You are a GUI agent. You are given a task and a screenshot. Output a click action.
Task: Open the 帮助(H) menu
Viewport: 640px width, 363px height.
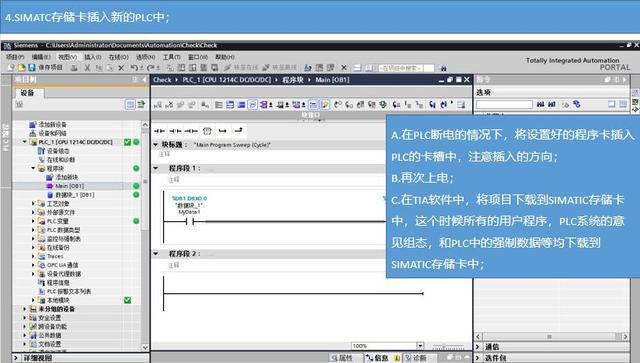click(225, 57)
